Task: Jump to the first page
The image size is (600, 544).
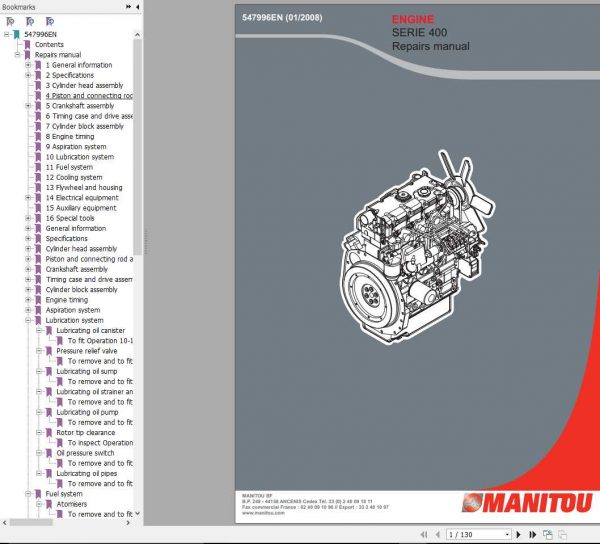Action: (x=424, y=534)
